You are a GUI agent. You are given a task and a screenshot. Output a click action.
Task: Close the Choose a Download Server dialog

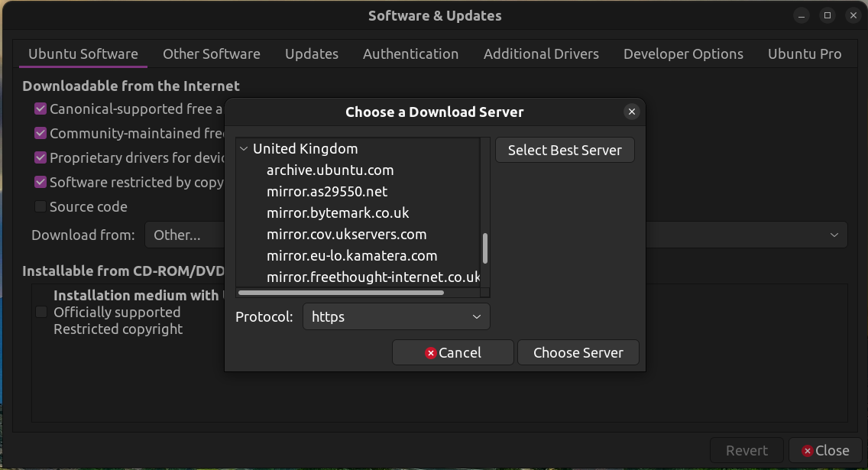click(631, 112)
